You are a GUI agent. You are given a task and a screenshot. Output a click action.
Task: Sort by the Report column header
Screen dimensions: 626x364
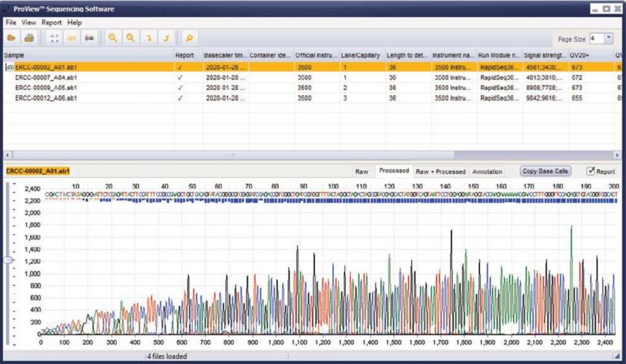click(x=188, y=56)
